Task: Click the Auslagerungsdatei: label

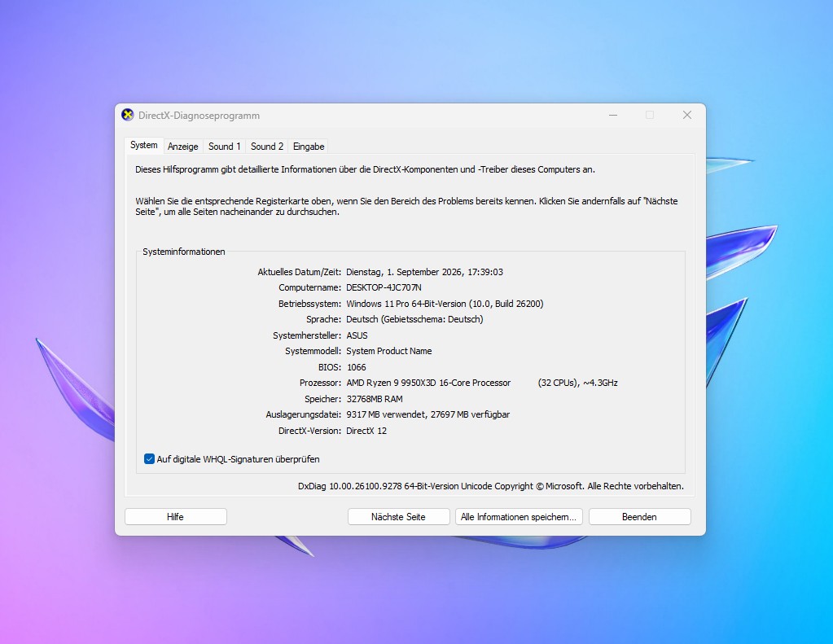Action: pyautogui.click(x=304, y=414)
